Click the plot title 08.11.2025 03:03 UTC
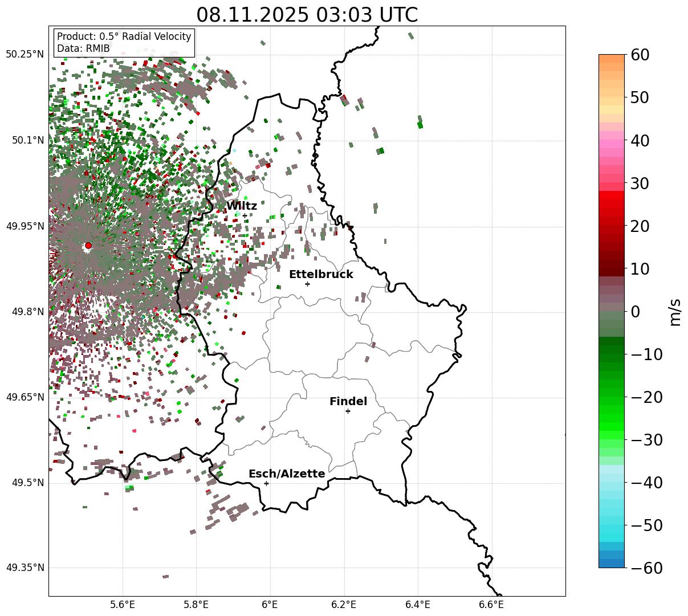Image resolution: width=688 pixels, height=616 pixels. click(307, 15)
